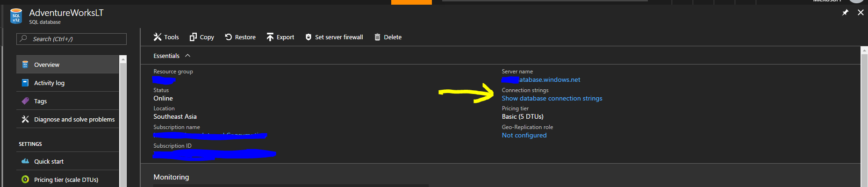
Task: Focus the Search (Ctrl+/) field
Action: pyautogui.click(x=72, y=39)
